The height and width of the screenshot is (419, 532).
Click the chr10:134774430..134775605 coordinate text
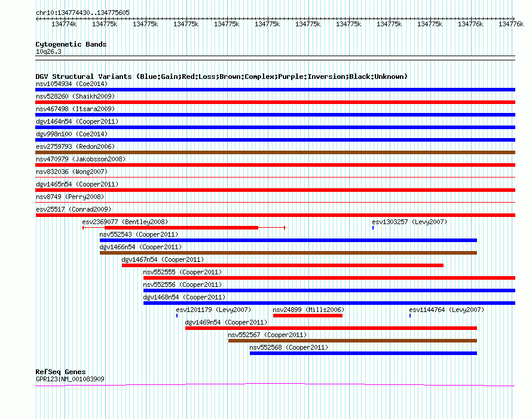tap(82, 13)
